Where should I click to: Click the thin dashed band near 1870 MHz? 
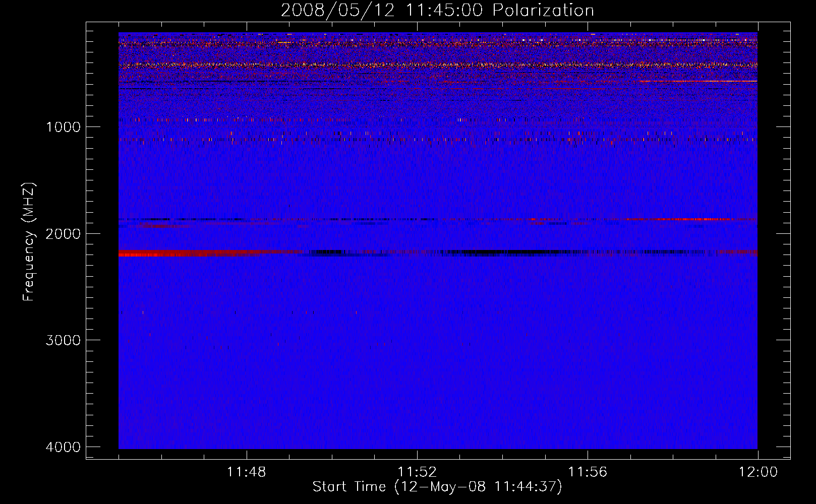(438, 219)
